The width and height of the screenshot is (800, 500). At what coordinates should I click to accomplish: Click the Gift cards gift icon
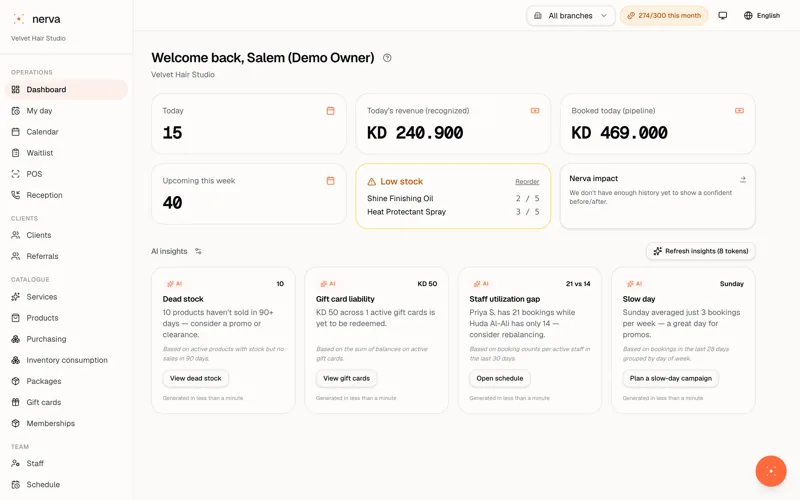[16, 402]
